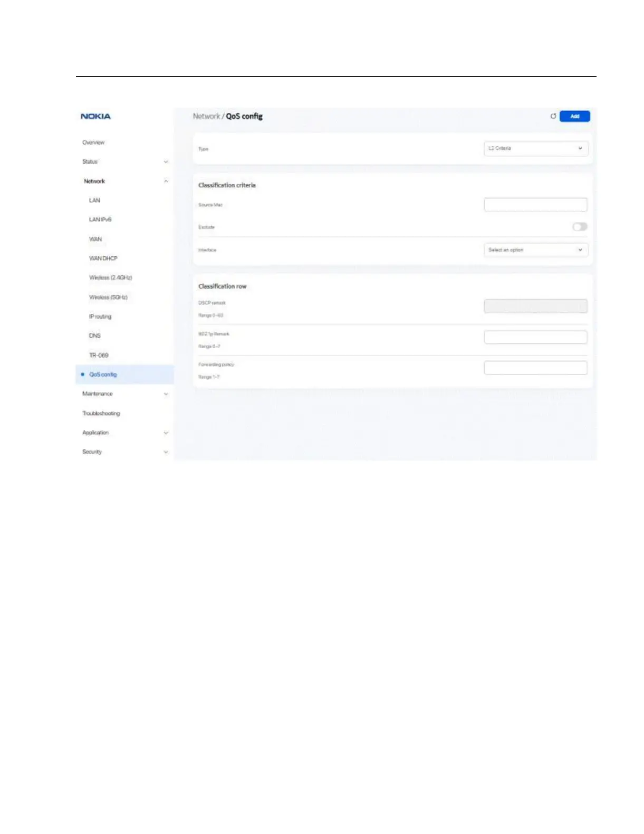Open the Type dropdown showing L2 Criteria
This screenshot has width=644, height=834.
click(x=535, y=148)
